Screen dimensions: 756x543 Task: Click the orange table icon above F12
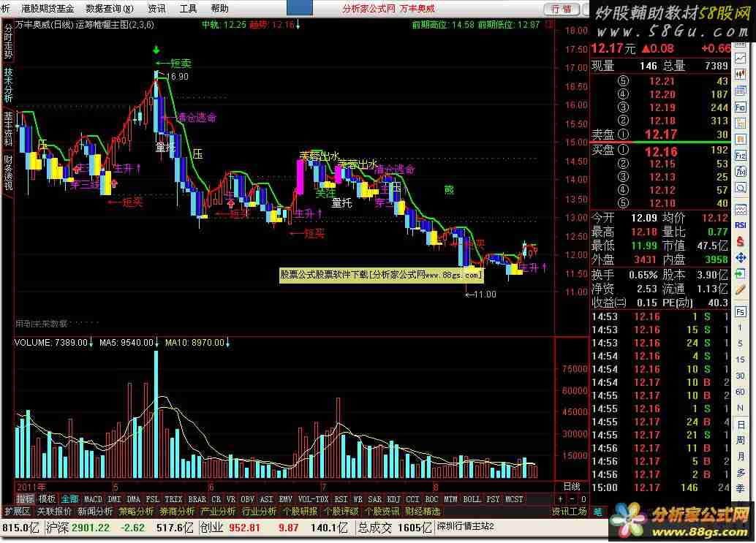740,140
